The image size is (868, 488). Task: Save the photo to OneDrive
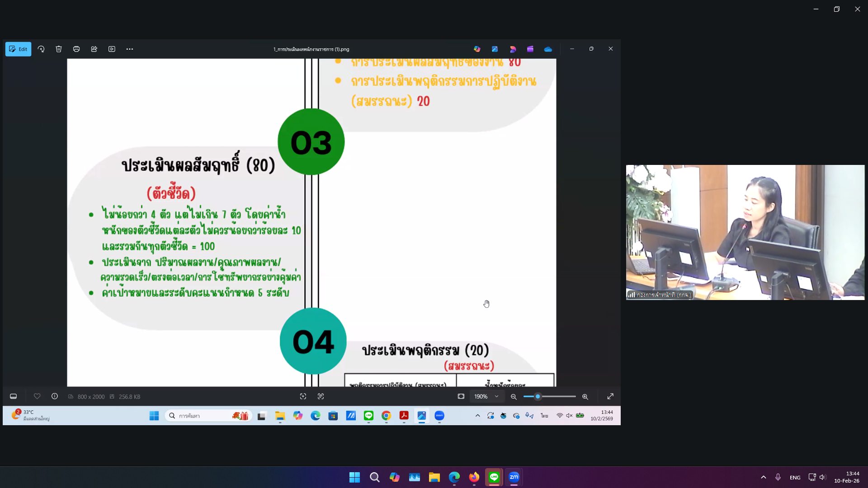click(548, 49)
